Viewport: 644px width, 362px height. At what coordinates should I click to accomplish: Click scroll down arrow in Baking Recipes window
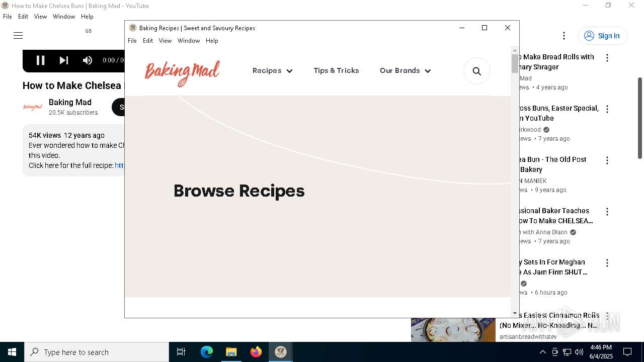tap(515, 314)
